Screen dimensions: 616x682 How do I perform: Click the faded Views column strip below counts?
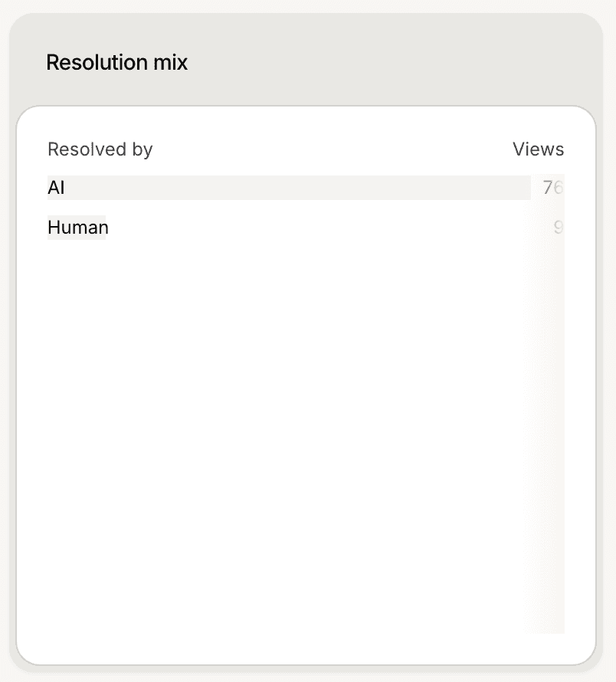(x=548, y=435)
